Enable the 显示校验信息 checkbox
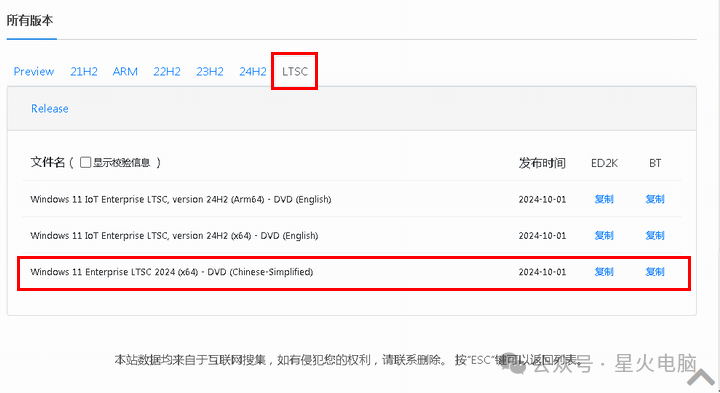 coord(85,163)
